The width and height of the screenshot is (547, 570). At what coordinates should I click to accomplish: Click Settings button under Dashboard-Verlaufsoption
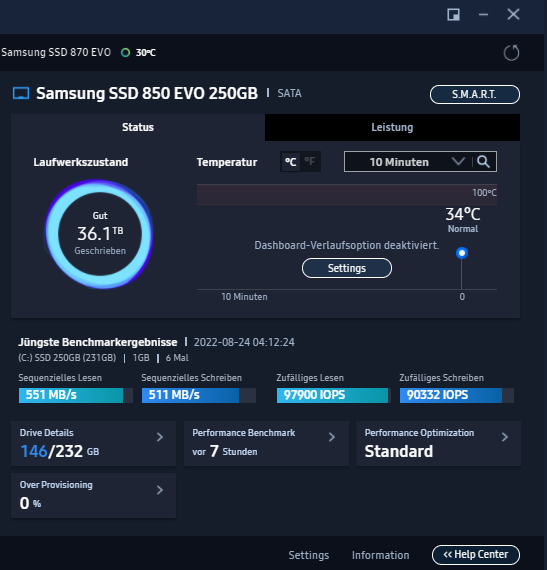coord(347,268)
